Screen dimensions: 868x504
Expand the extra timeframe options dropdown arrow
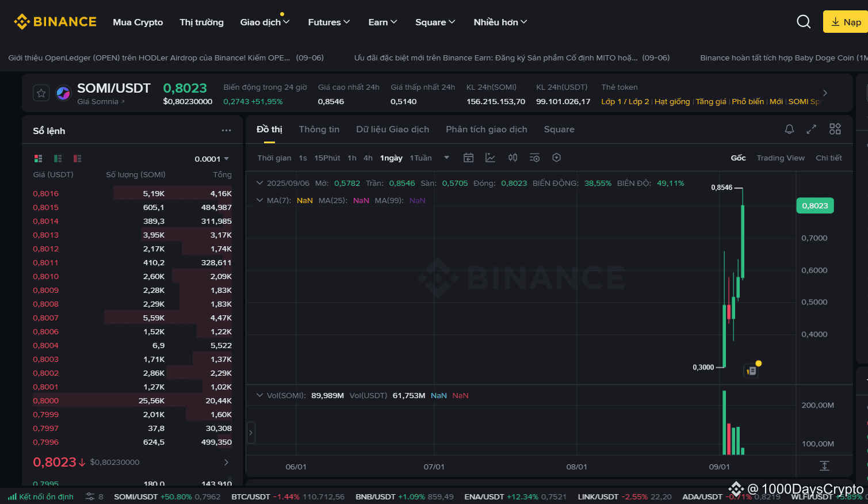coord(446,157)
